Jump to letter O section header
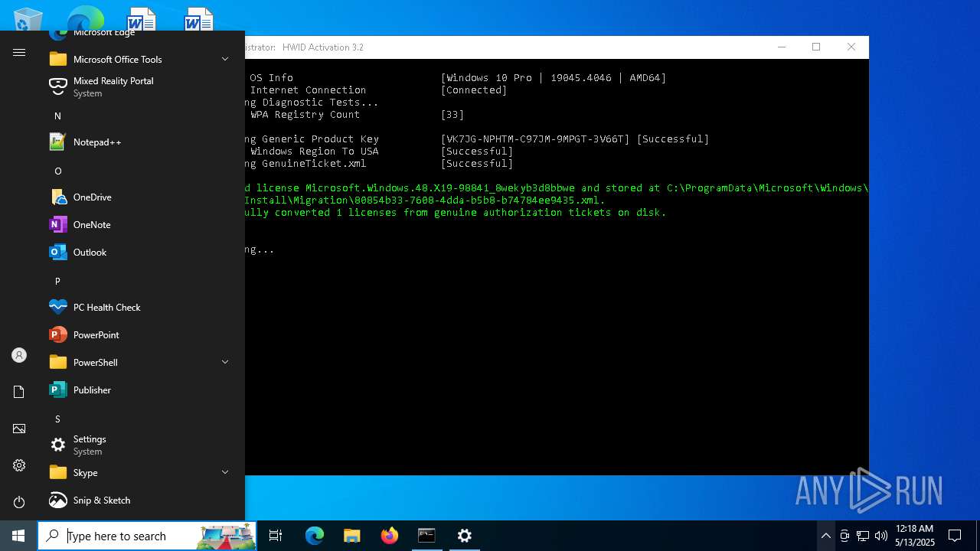Screen dimensions: 980x551 57,171
